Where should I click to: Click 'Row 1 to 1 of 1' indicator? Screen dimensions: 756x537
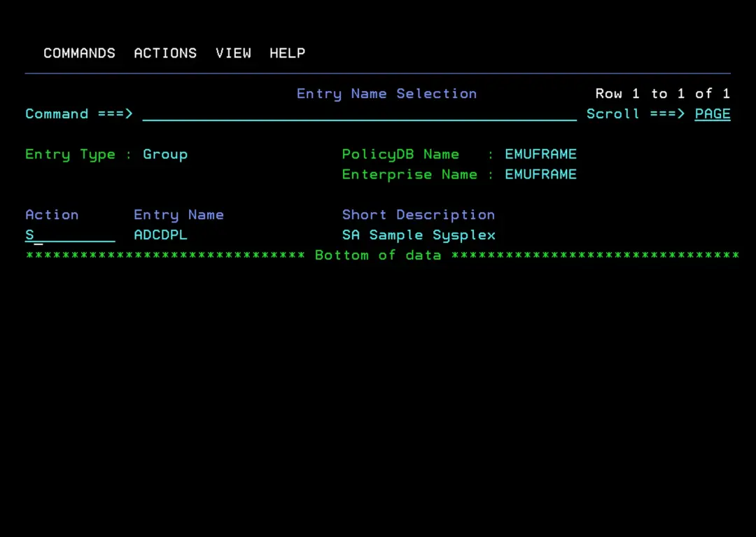(x=663, y=94)
